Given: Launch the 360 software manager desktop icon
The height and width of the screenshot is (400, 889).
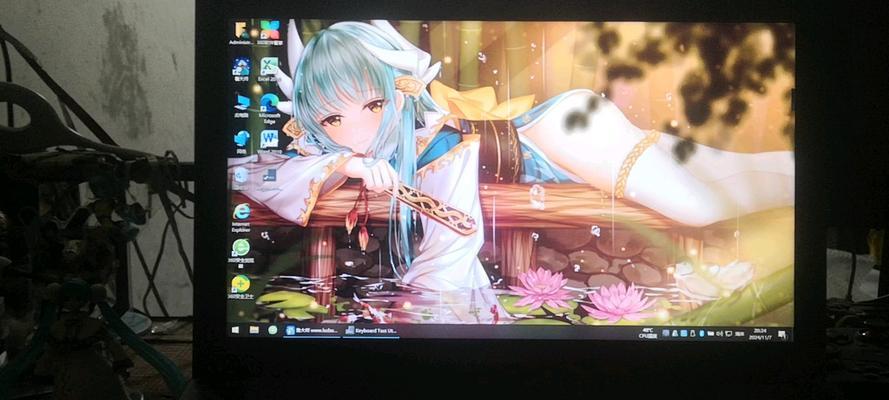Looking at the screenshot, I should (x=269, y=32).
